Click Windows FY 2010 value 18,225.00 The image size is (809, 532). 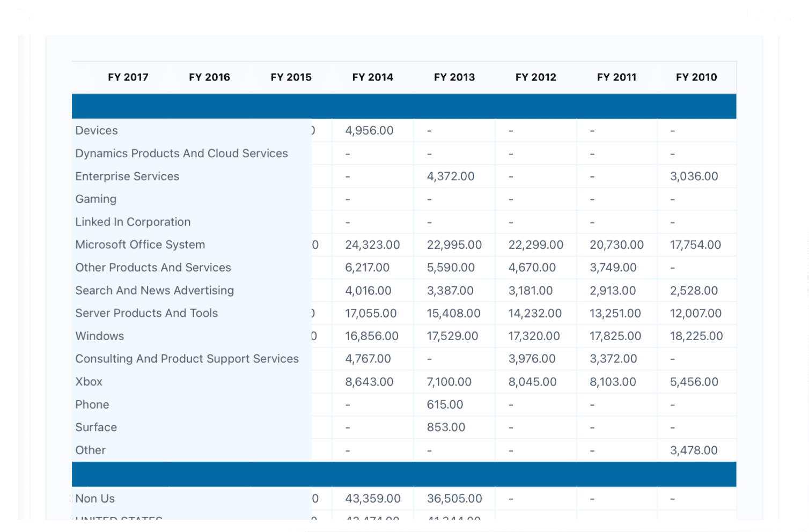click(x=696, y=336)
